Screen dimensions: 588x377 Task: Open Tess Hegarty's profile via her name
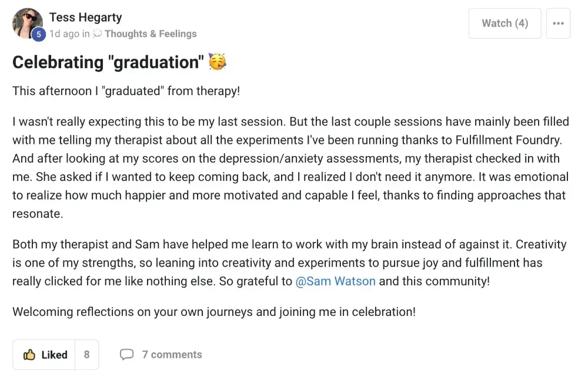(85, 17)
